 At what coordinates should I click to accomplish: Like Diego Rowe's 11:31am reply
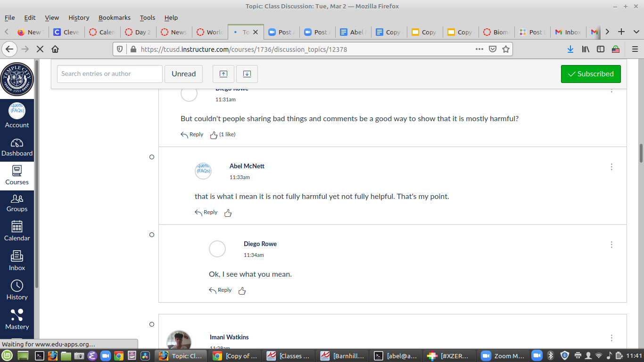pos(214,135)
